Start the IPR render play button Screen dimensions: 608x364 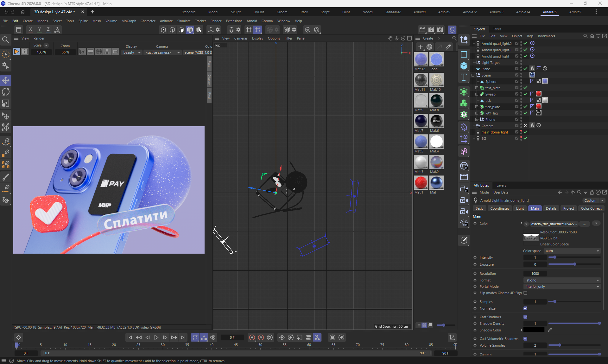pyautogui.click(x=16, y=52)
